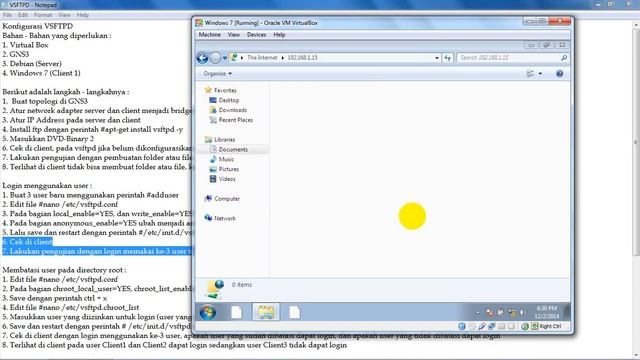640x360 pixels.
Task: Click the line '2. GNS3' in Notepad
Action: pos(16,54)
